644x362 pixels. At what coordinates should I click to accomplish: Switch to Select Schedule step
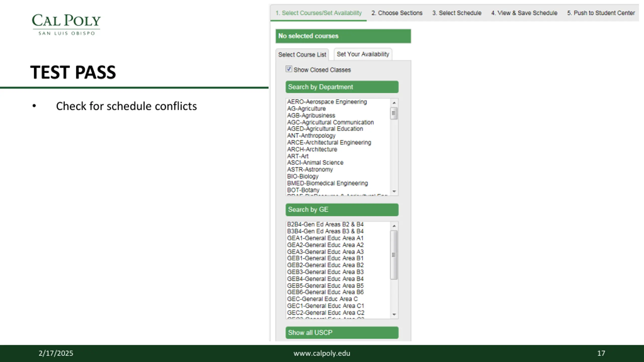[457, 13]
